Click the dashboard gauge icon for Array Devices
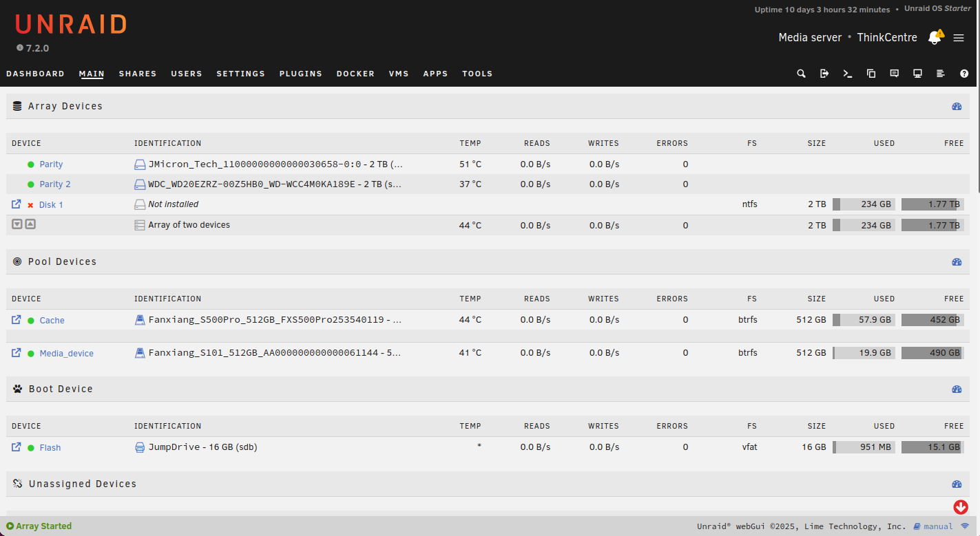The image size is (980, 536). 957,107
